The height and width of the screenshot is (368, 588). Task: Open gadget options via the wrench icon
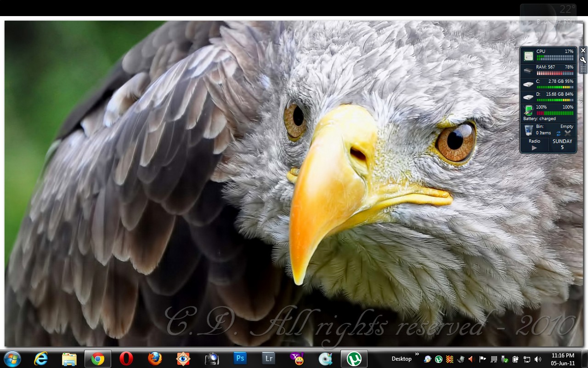coord(583,60)
